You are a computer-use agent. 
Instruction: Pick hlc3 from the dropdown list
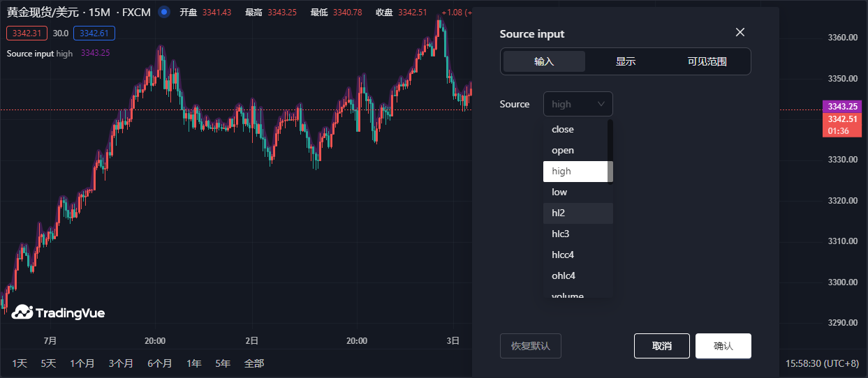(x=561, y=234)
